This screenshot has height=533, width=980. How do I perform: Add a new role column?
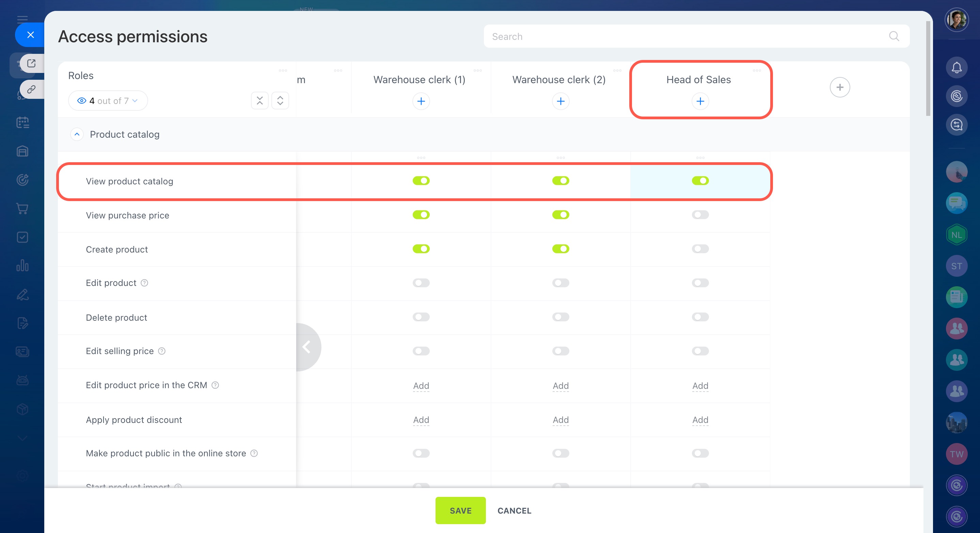point(839,87)
